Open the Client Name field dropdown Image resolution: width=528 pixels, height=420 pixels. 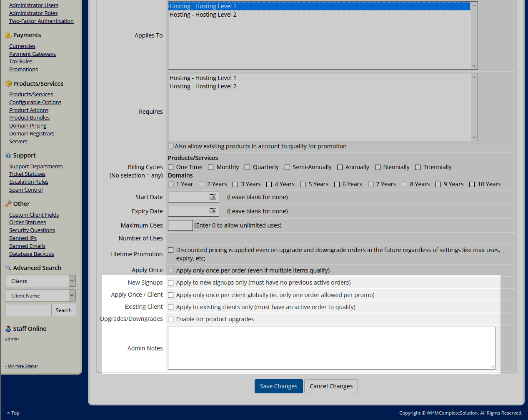72,295
